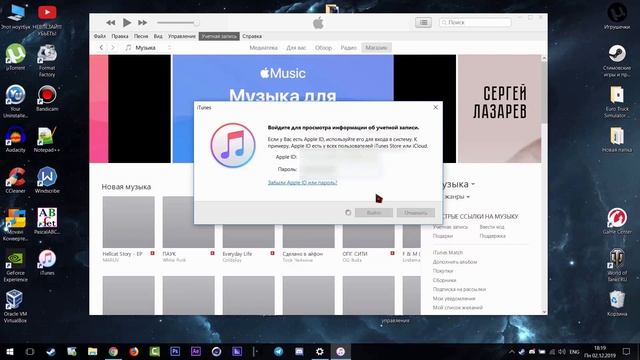Click the iTunes previous track button
Viewport: 640px width, 360px height.
click(x=110, y=22)
